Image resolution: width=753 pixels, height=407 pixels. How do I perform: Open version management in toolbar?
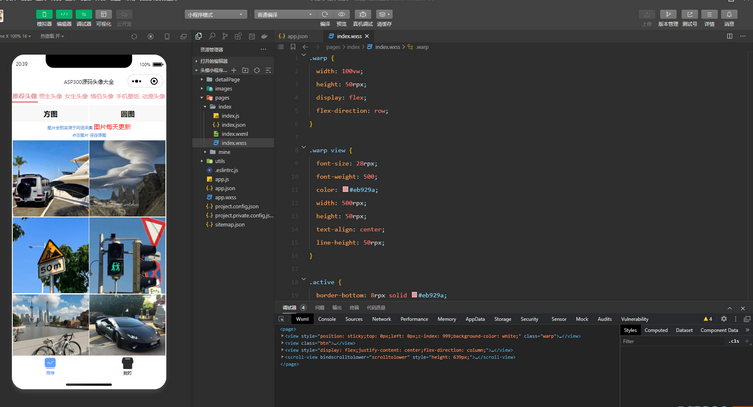click(x=668, y=15)
